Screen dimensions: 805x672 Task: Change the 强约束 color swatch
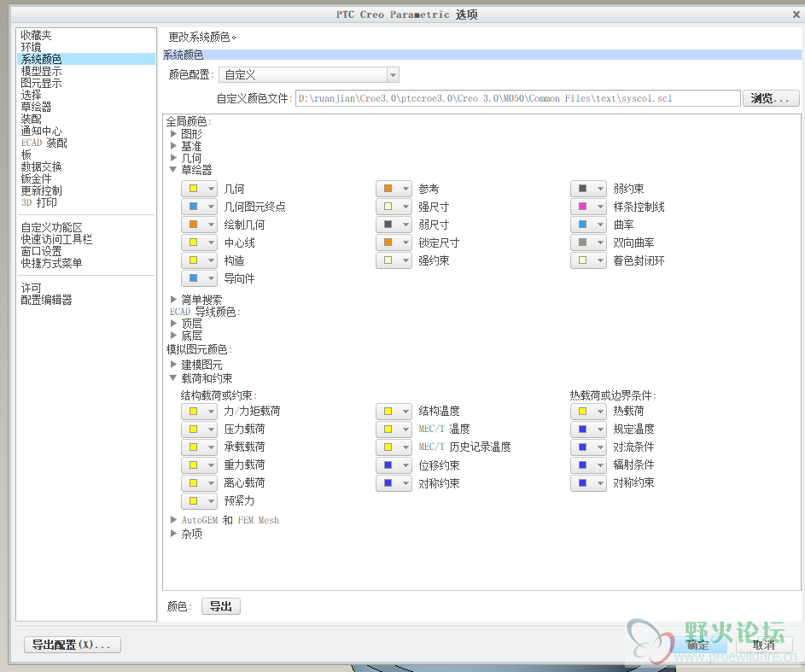click(x=394, y=260)
